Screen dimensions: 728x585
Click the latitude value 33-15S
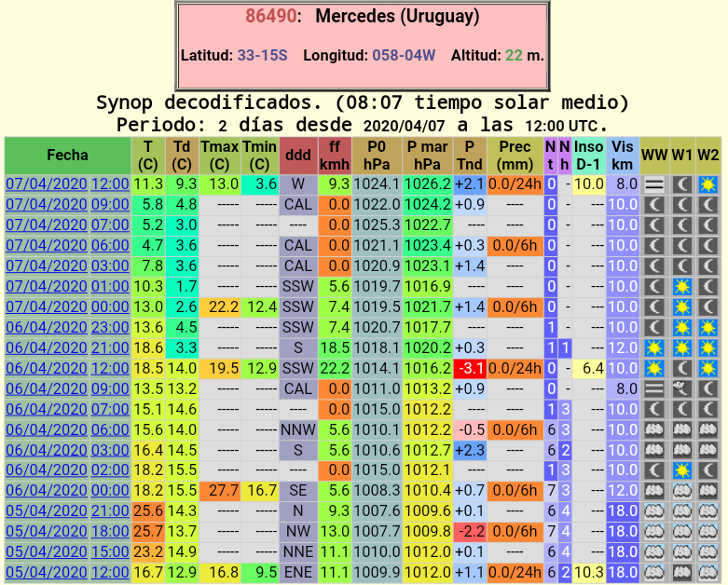[x=262, y=56]
